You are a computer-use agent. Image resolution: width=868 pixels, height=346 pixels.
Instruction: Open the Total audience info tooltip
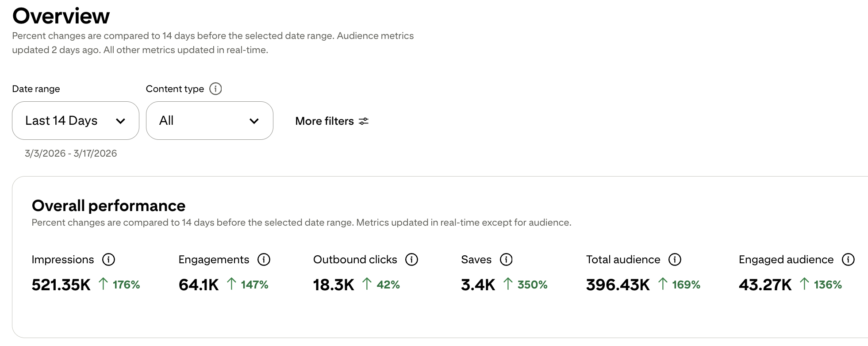tap(675, 260)
